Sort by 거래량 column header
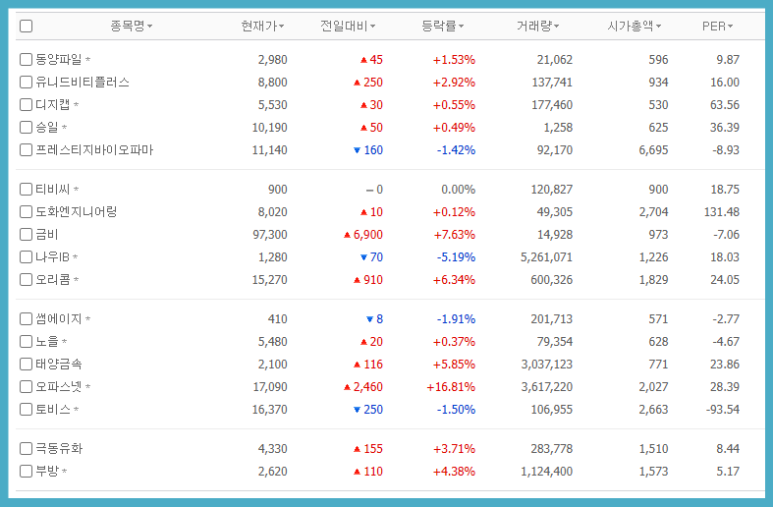The width and height of the screenshot is (773, 507). point(537,26)
